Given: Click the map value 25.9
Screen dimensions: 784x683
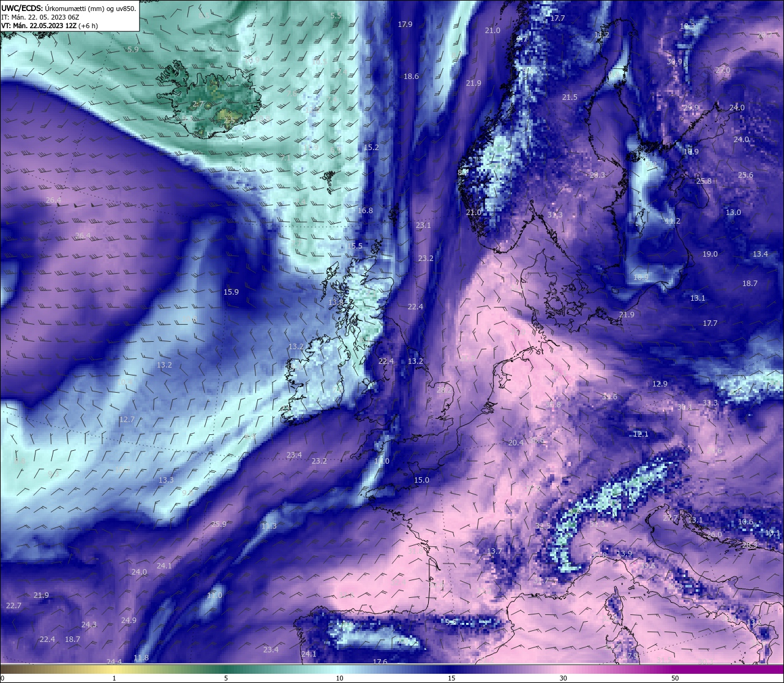Looking at the screenshot, I should 219,524.
